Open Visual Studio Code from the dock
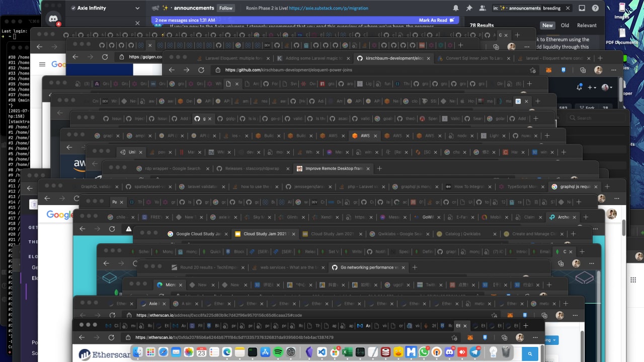Viewport: 644px width, 362px height. pos(322,352)
